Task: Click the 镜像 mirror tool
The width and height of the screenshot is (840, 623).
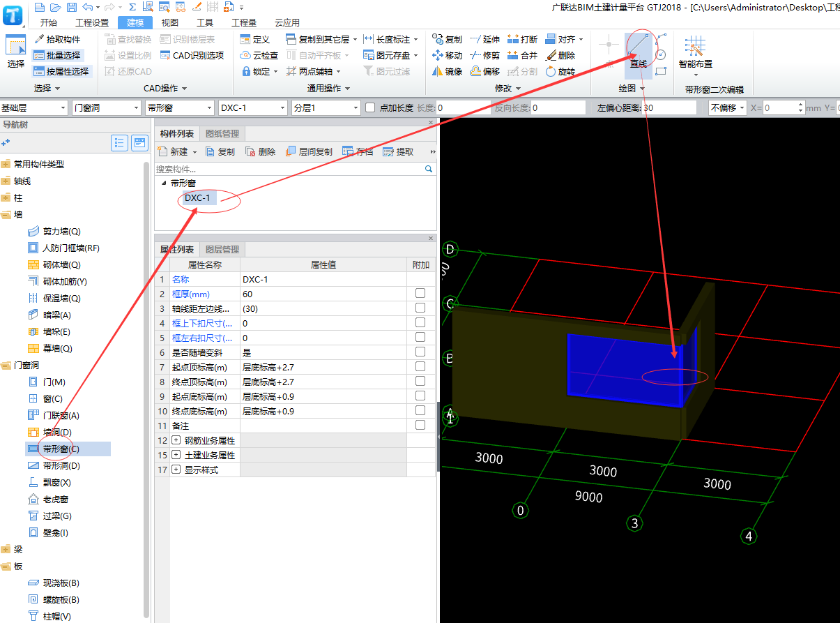Action: click(447, 71)
